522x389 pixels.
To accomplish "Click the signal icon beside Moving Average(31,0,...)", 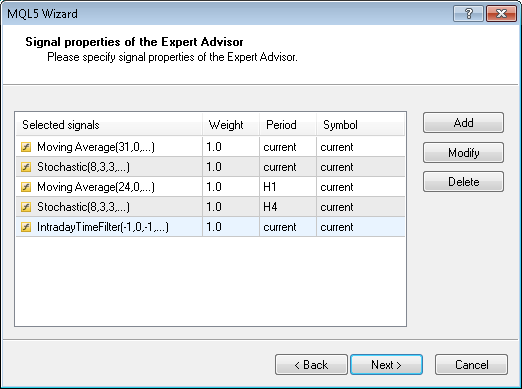I will click(26, 147).
